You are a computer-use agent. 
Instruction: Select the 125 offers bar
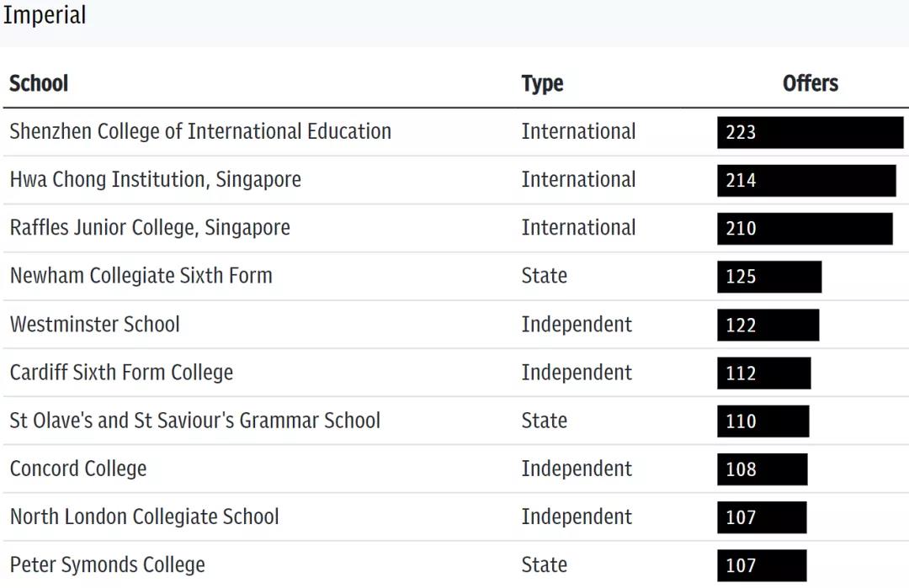click(769, 276)
